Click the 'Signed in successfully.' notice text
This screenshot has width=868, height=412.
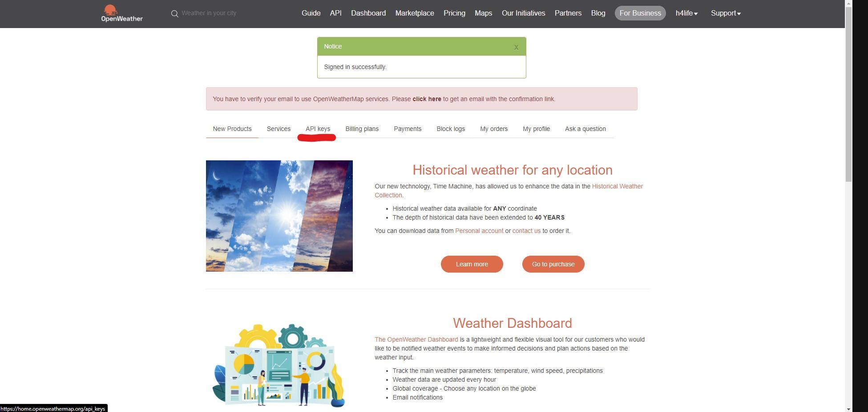pyautogui.click(x=355, y=67)
